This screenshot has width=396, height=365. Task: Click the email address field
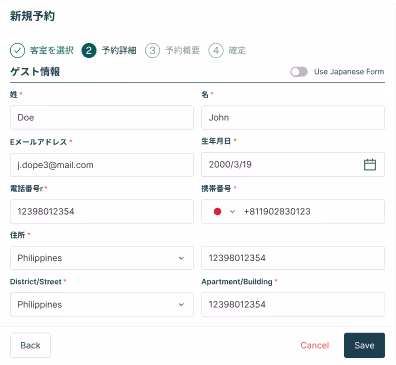point(102,165)
